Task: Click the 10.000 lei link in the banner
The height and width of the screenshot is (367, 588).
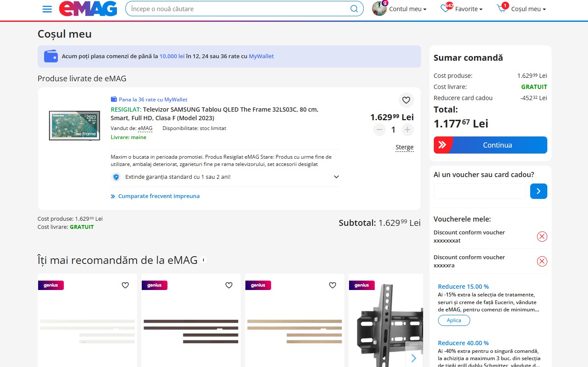Action: coord(172,56)
